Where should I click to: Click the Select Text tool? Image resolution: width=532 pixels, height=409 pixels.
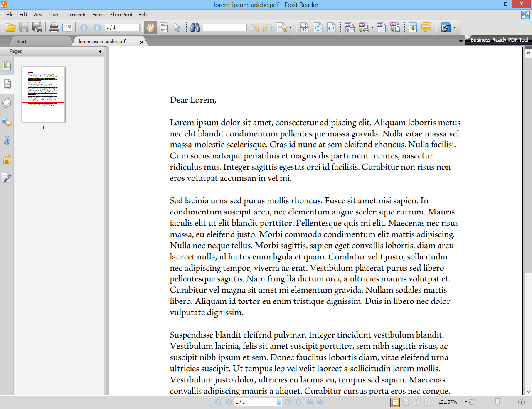(x=164, y=28)
